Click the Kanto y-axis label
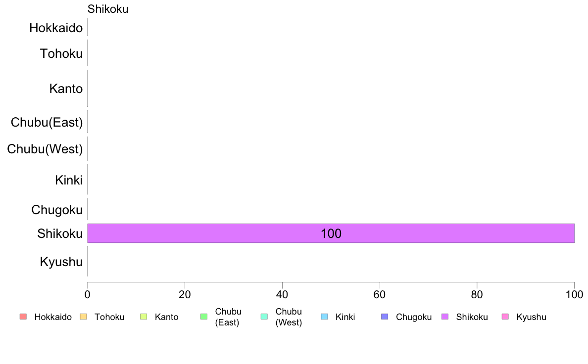 tap(66, 89)
